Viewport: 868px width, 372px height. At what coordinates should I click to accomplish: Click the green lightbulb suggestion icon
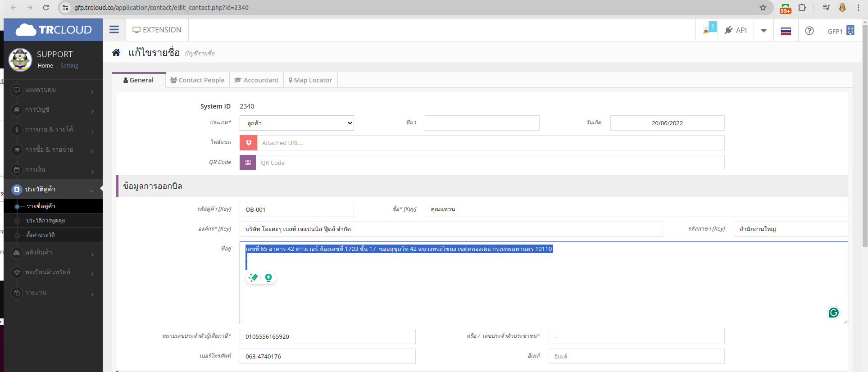[268, 278]
